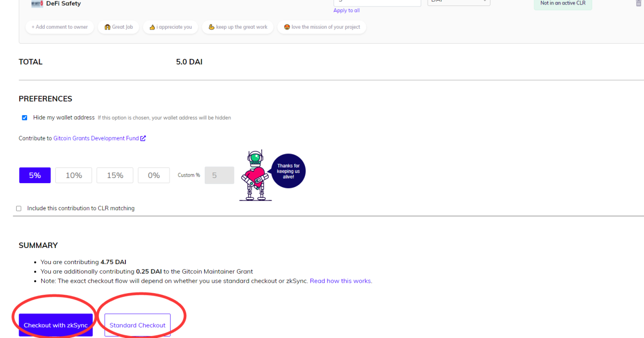Click the DeFi Safety grant title
Screen dimensions: 644x338
click(63, 4)
